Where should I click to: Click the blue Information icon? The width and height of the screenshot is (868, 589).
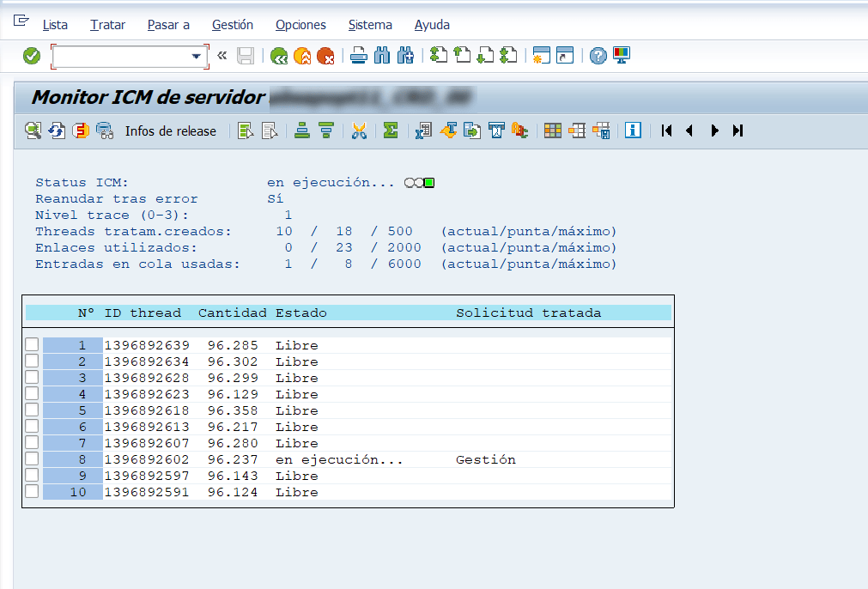(633, 131)
